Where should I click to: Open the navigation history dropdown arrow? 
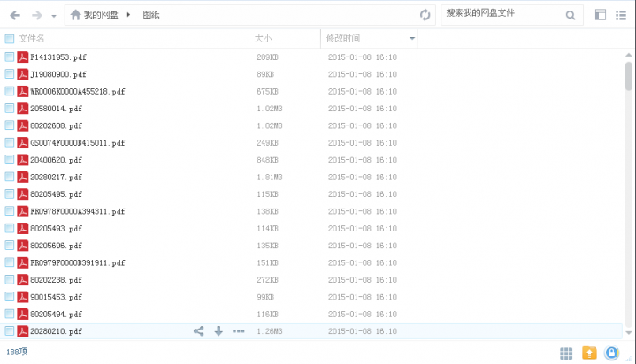tap(54, 16)
